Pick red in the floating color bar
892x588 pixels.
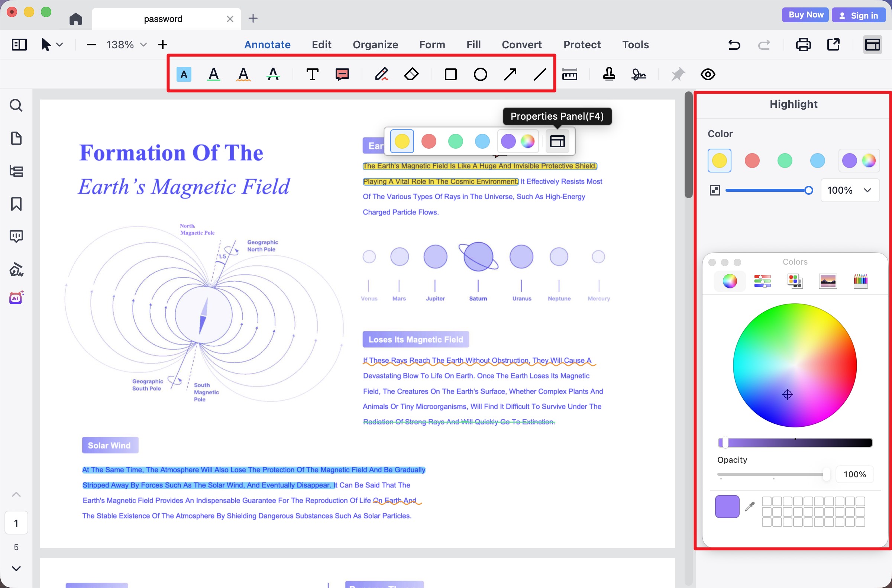click(x=429, y=141)
